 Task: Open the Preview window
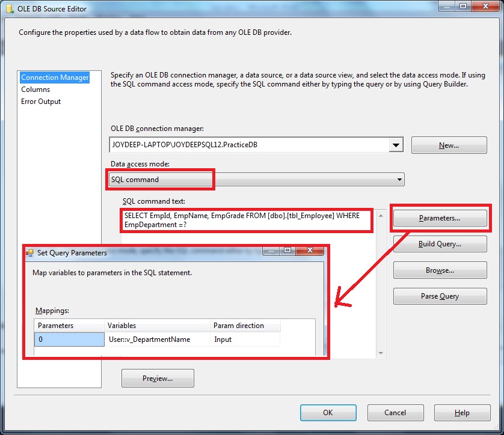click(x=158, y=379)
